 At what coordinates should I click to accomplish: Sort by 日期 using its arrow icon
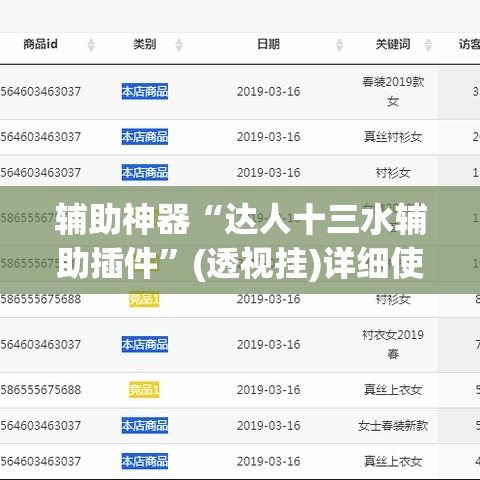point(339,45)
